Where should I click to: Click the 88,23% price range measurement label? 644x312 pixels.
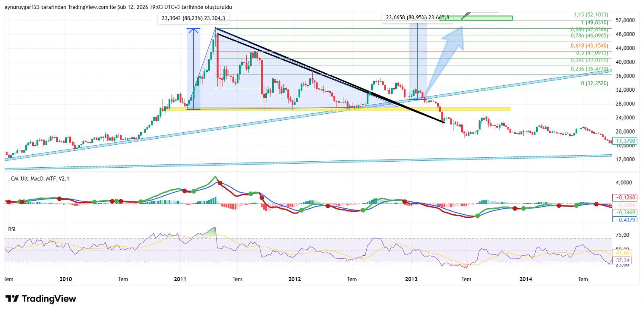point(193,18)
